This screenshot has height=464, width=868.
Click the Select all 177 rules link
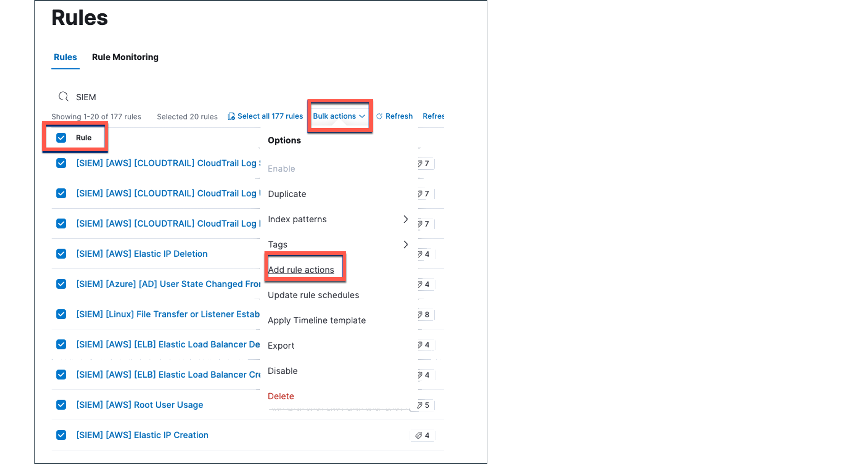[270, 116]
